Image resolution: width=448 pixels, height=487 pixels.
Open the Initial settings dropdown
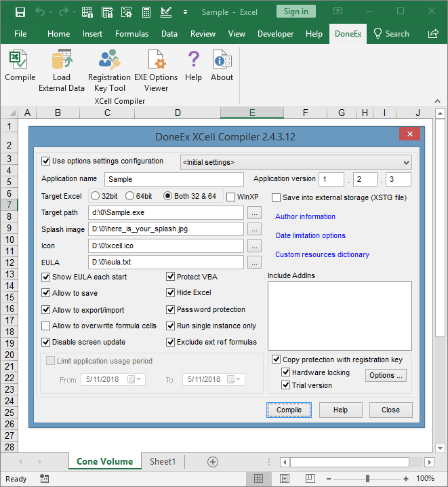coord(296,162)
